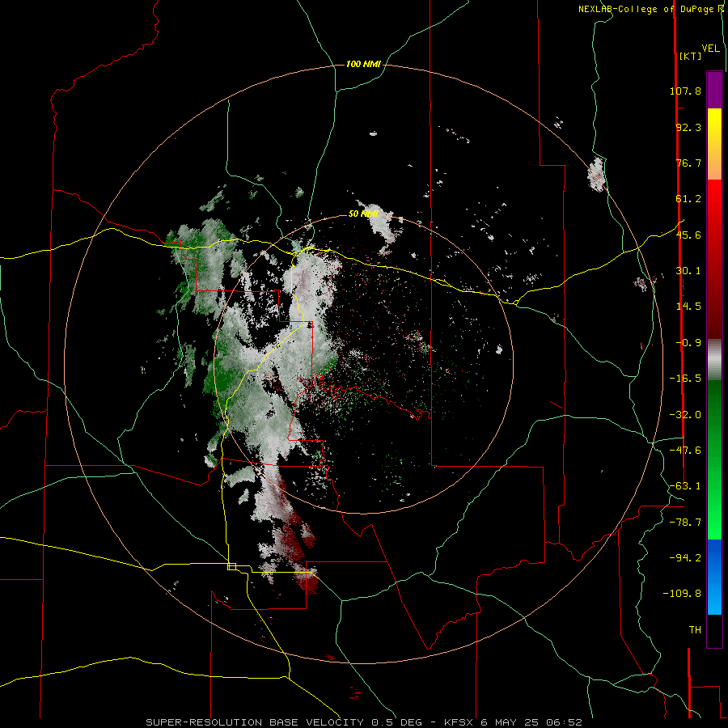Screen dimensions: 728x728
Task: Select the black TH segment of the color bar
Action: click(714, 631)
